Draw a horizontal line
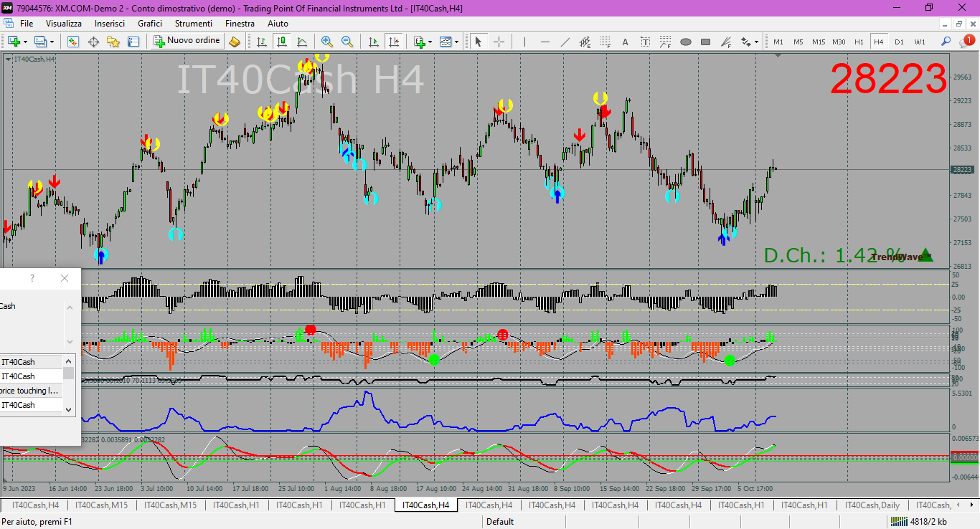 coord(545,42)
